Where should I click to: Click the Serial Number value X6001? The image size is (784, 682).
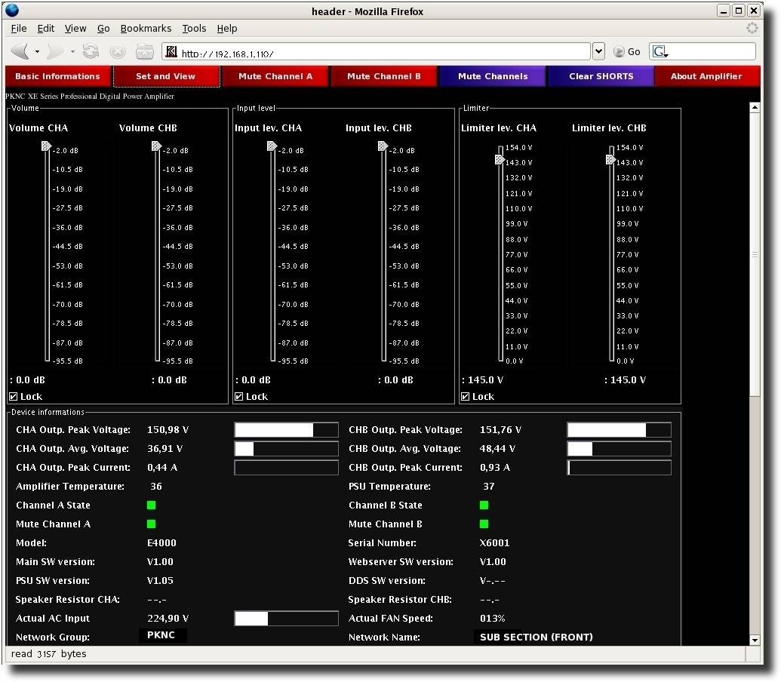pyautogui.click(x=494, y=543)
